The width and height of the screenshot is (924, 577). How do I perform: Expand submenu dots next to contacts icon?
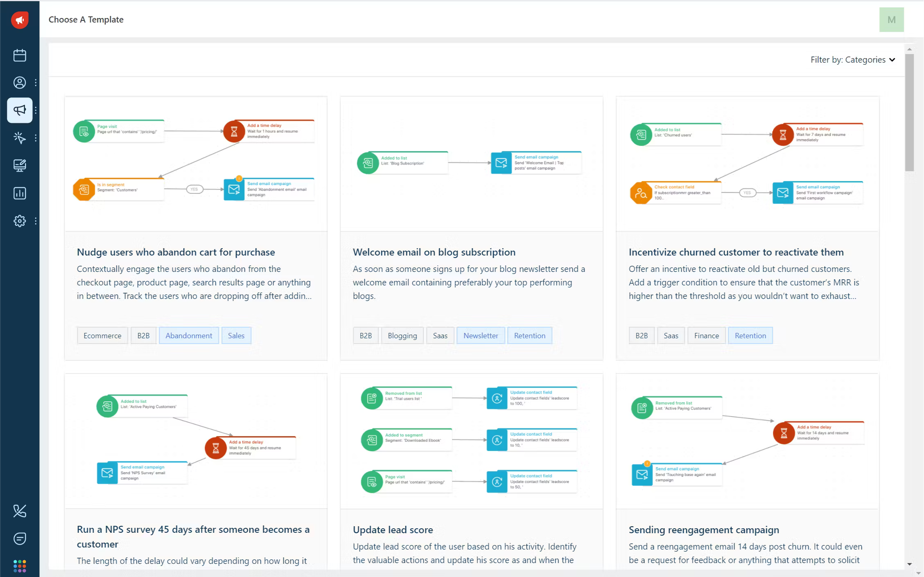point(36,83)
